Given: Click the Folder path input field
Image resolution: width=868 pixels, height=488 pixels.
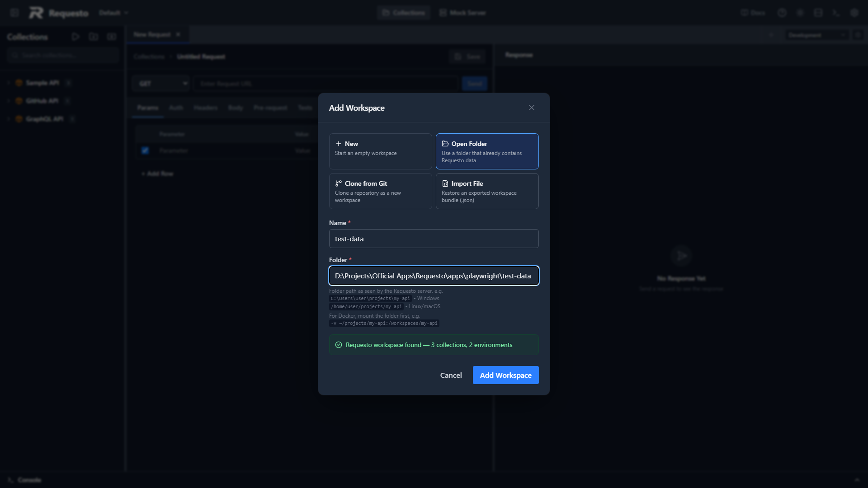Looking at the screenshot, I should (x=434, y=276).
